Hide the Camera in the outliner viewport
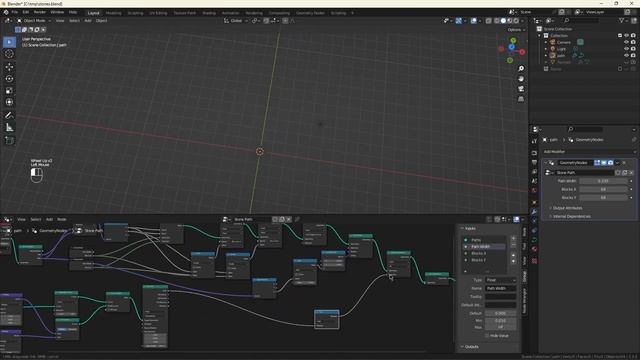Image resolution: width=640 pixels, height=360 pixels. 627,42
